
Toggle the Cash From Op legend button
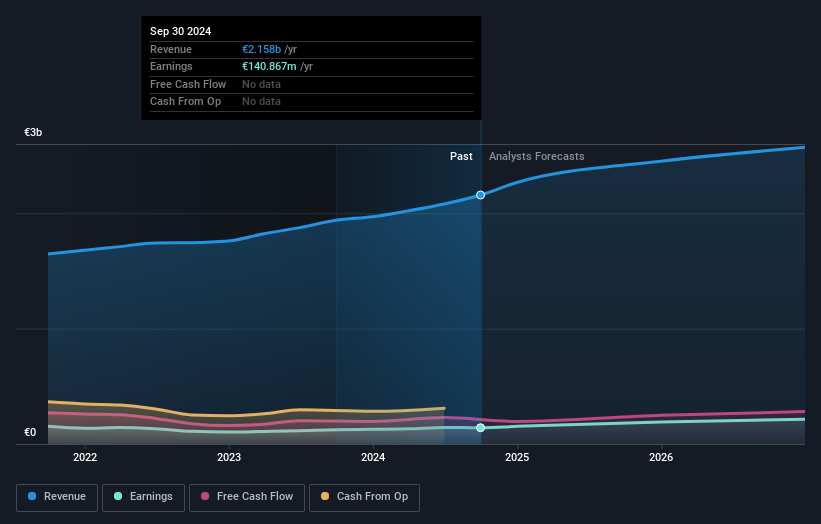click(364, 497)
